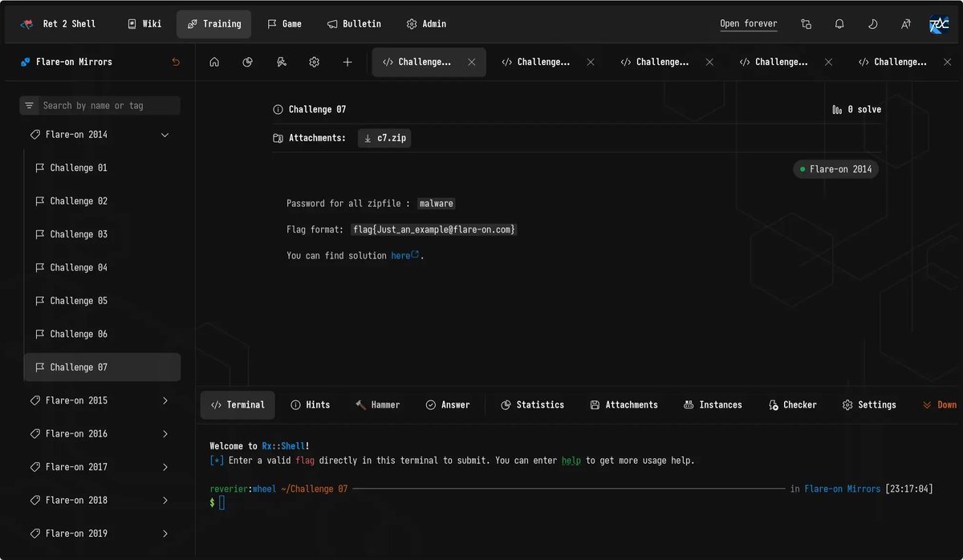Click the icon right of Open forever
The width and height of the screenshot is (963, 560).
pos(807,24)
